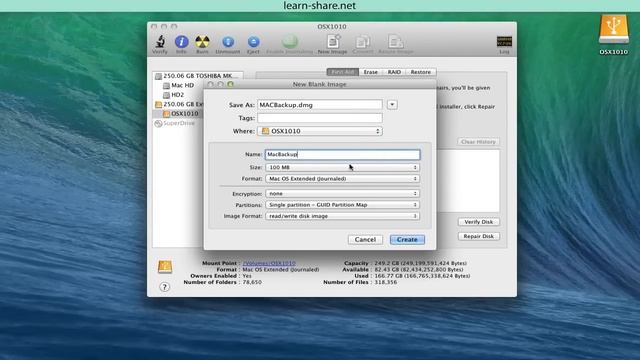Click the Cancel button

click(365, 240)
